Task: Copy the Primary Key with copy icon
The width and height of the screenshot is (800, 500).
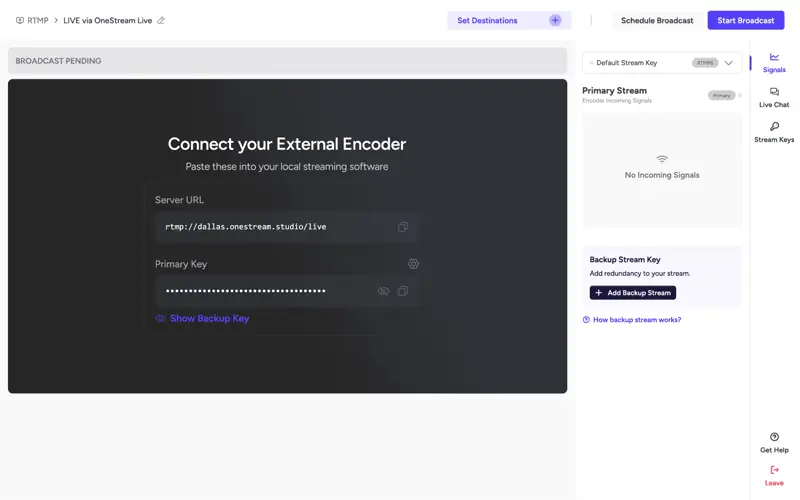Action: coord(403,291)
